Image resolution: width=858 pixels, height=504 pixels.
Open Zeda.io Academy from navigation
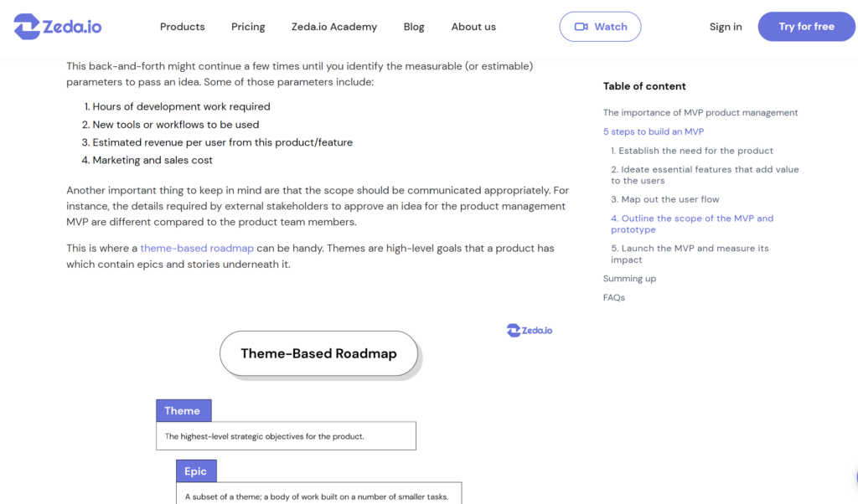pyautogui.click(x=334, y=27)
